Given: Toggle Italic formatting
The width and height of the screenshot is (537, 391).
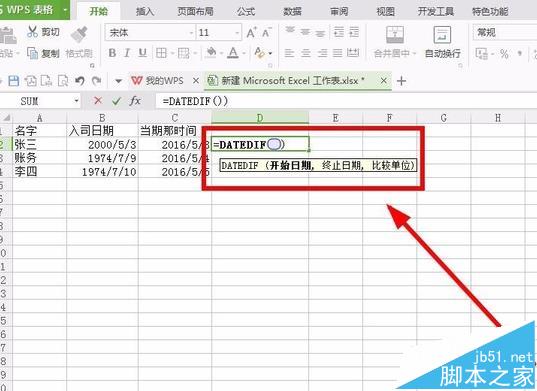Looking at the screenshot, I should pyautogui.click(x=127, y=53).
